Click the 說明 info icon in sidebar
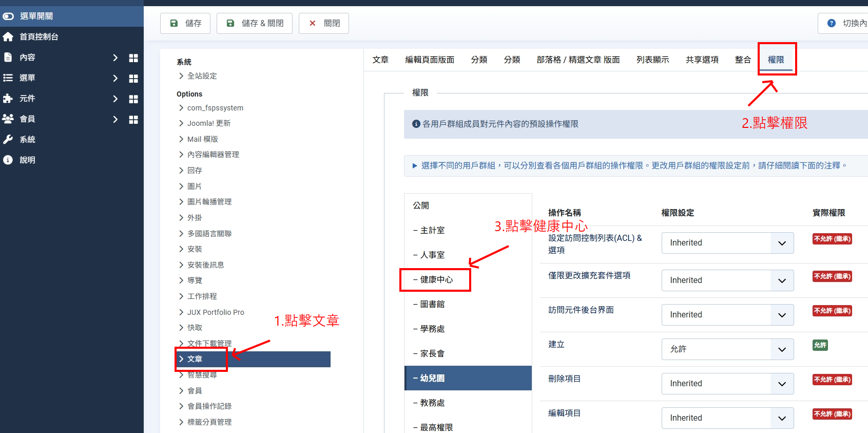868x433 pixels. (8, 160)
